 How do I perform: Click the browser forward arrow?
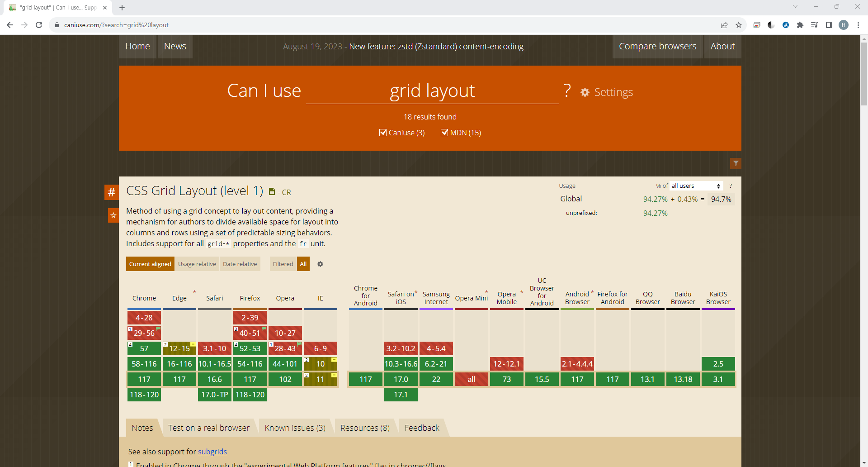point(24,25)
